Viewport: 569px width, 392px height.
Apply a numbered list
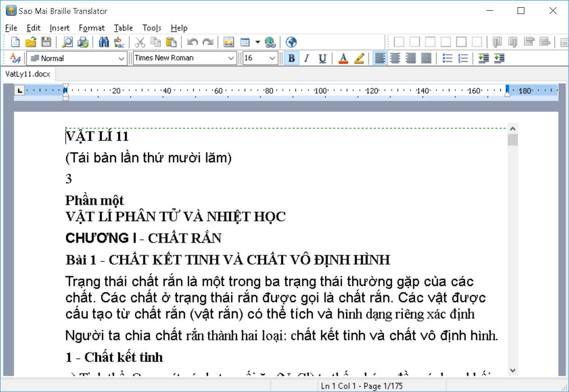[463, 58]
